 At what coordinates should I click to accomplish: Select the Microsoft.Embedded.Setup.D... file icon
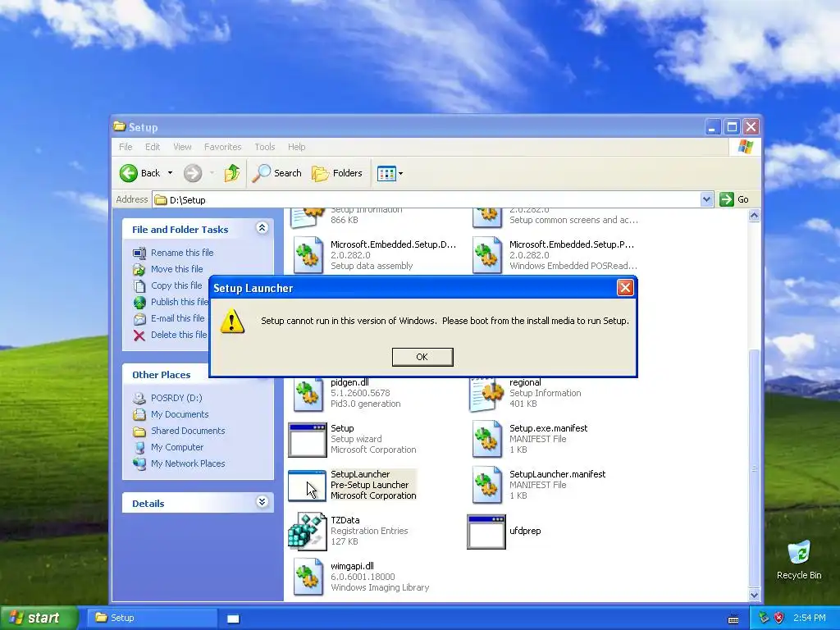tap(308, 255)
